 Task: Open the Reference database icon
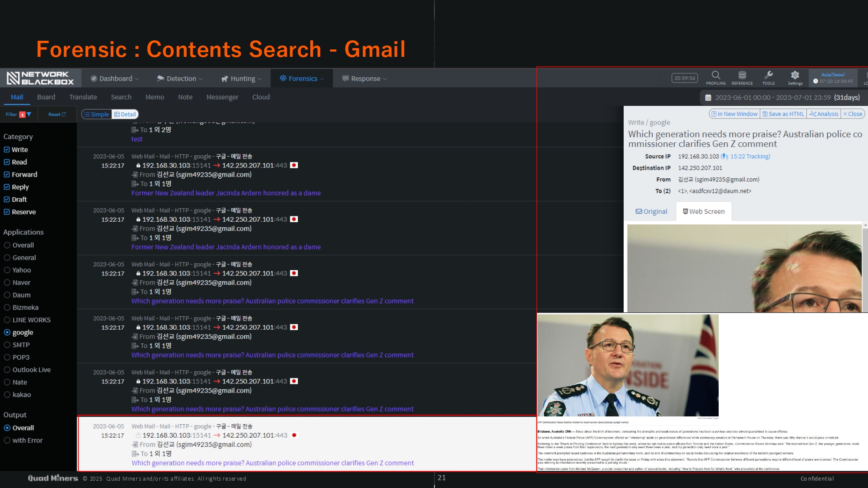click(x=742, y=75)
